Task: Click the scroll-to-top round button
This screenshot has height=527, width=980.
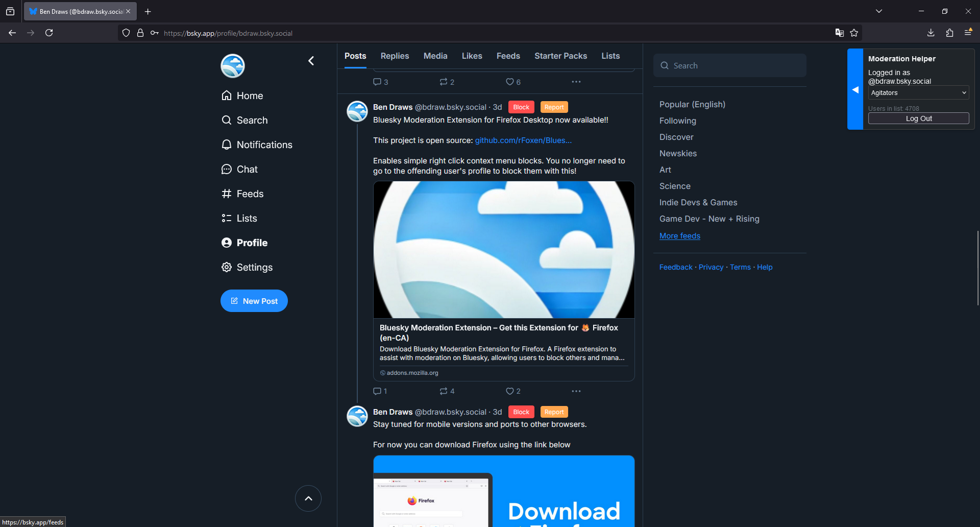Action: (x=308, y=498)
